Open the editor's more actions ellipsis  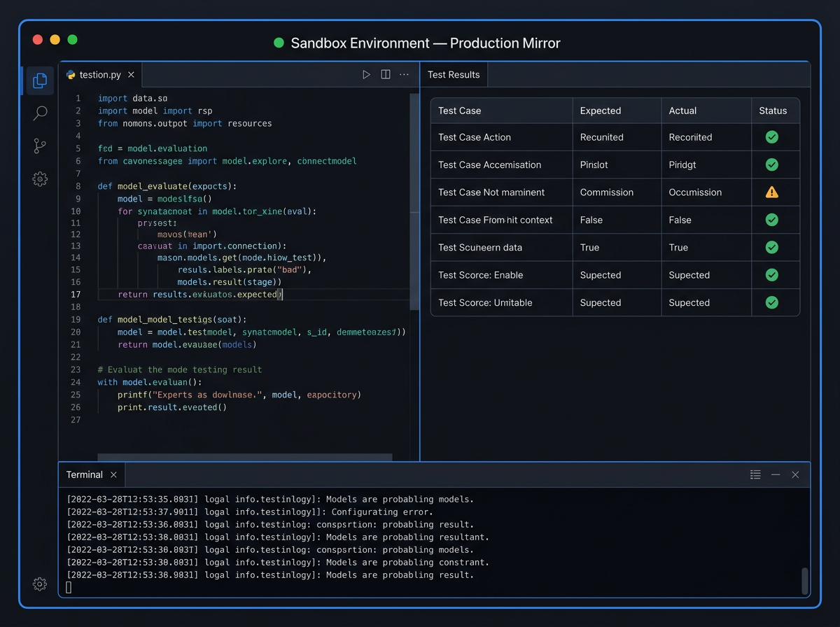click(x=404, y=75)
